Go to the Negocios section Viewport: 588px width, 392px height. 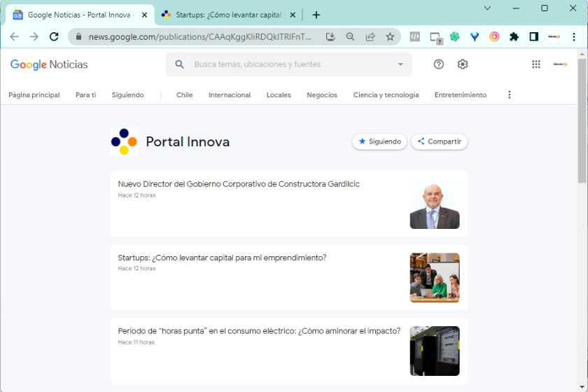pos(322,94)
